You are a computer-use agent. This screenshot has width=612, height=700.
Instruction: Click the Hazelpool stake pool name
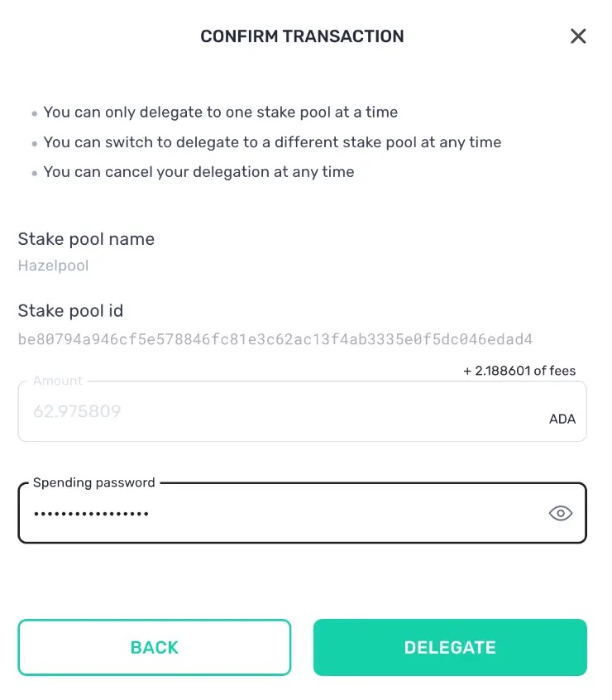coord(53,266)
